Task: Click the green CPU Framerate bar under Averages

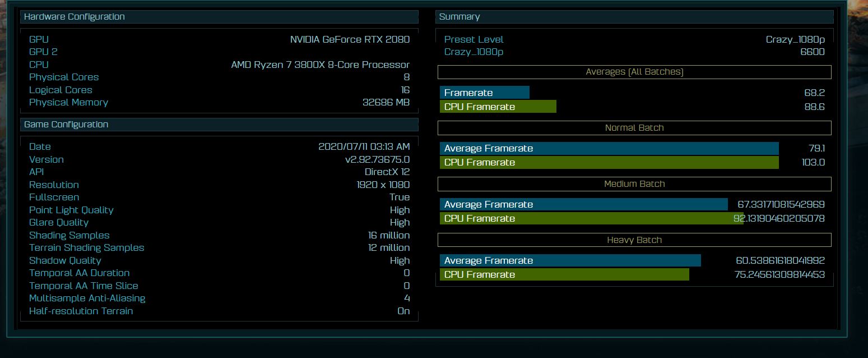Action: [498, 107]
